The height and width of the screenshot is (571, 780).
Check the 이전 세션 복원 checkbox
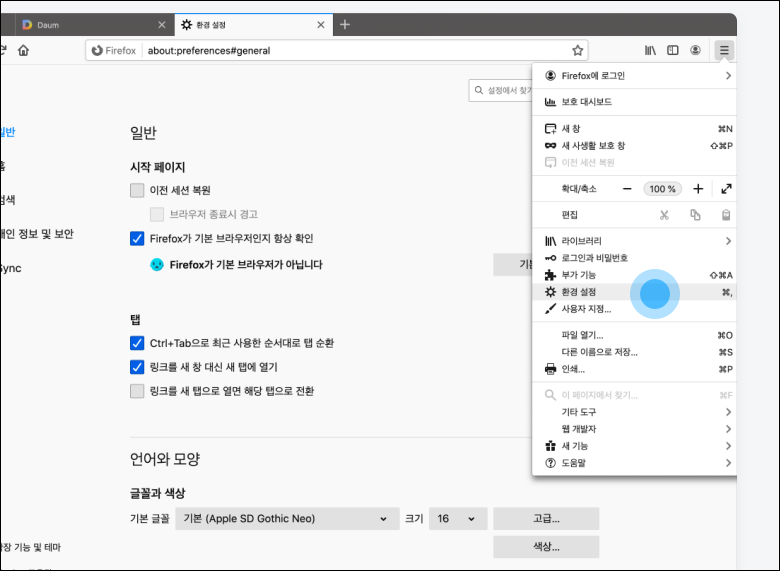coord(137,190)
